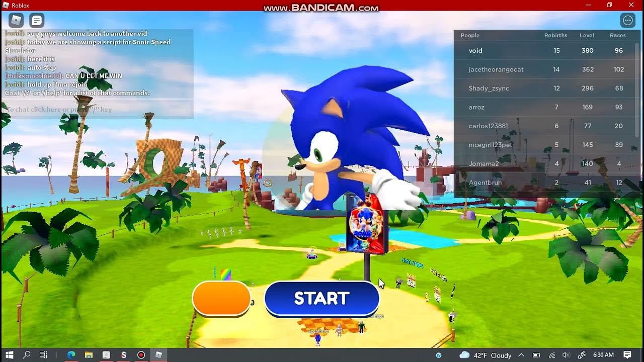
Task: Open the three-dots options button
Action: click(x=628, y=20)
